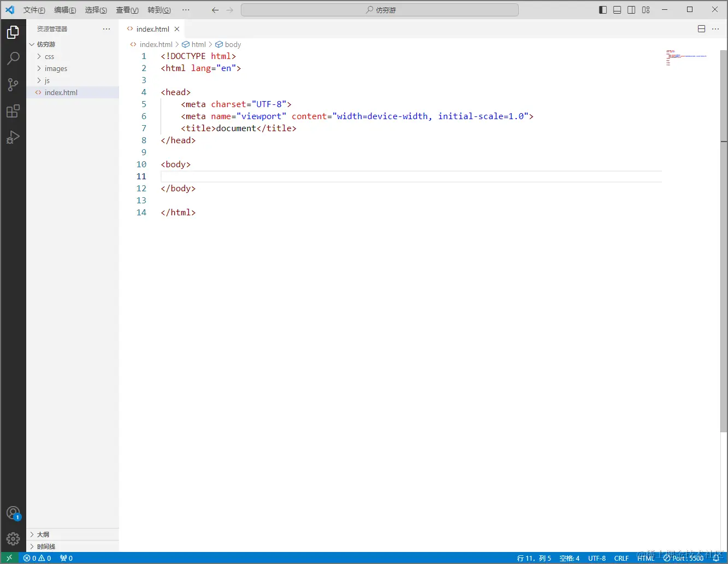Screen dimensions: 728x564
Task: Click the opening <head> tag
Action: point(176,92)
